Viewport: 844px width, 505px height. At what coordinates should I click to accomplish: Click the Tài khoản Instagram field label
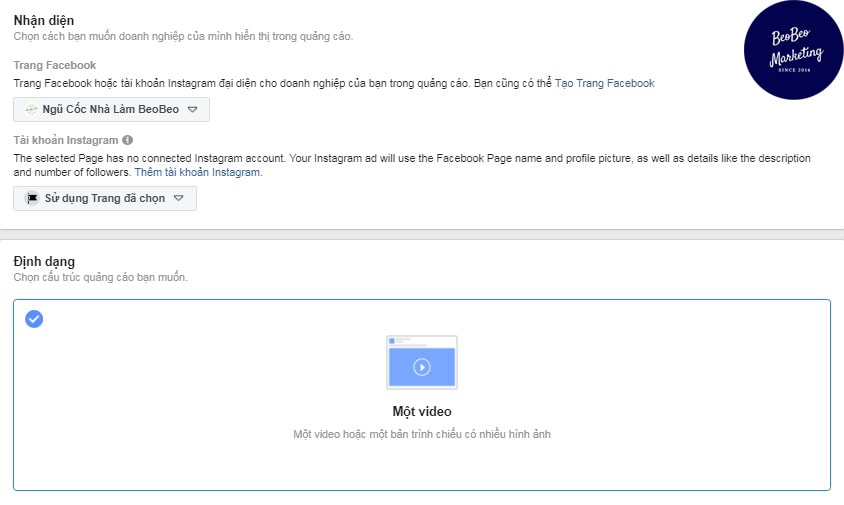pos(66,141)
